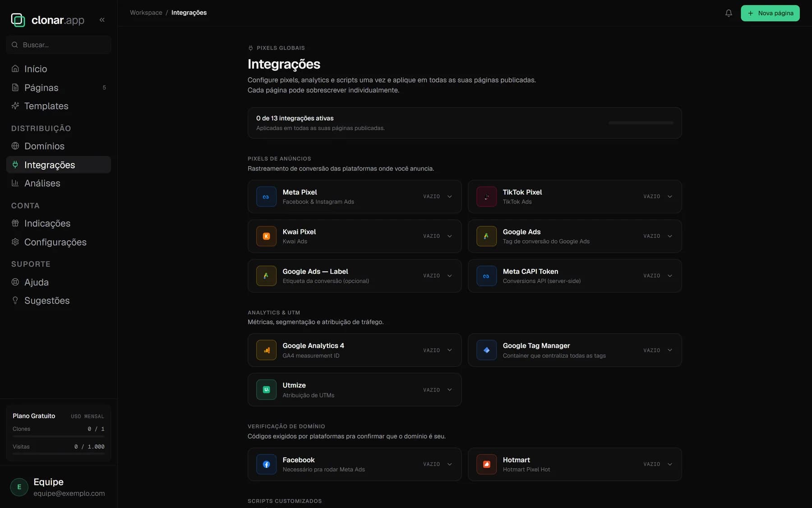Click the gear icon beside Configurações
Viewport: 812px width, 508px height.
pyautogui.click(x=15, y=242)
